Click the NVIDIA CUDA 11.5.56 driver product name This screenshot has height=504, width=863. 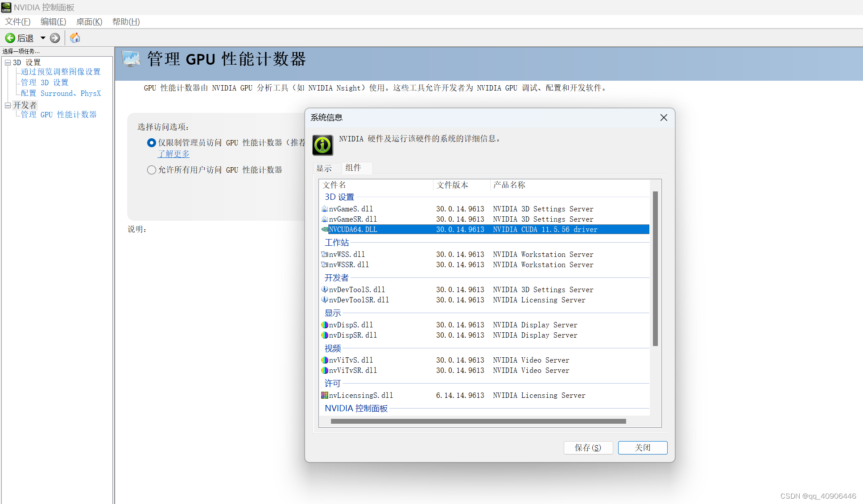[545, 229]
